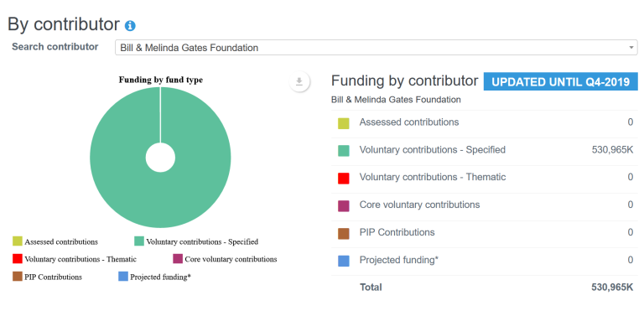Click yellow-green swatch in Assessed contributions table row
The image size is (644, 311).
pos(344,123)
